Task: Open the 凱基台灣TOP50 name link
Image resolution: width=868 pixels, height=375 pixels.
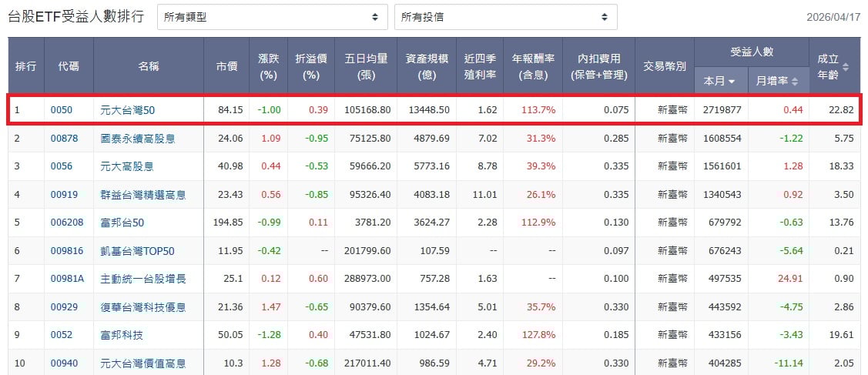Action: (138, 251)
